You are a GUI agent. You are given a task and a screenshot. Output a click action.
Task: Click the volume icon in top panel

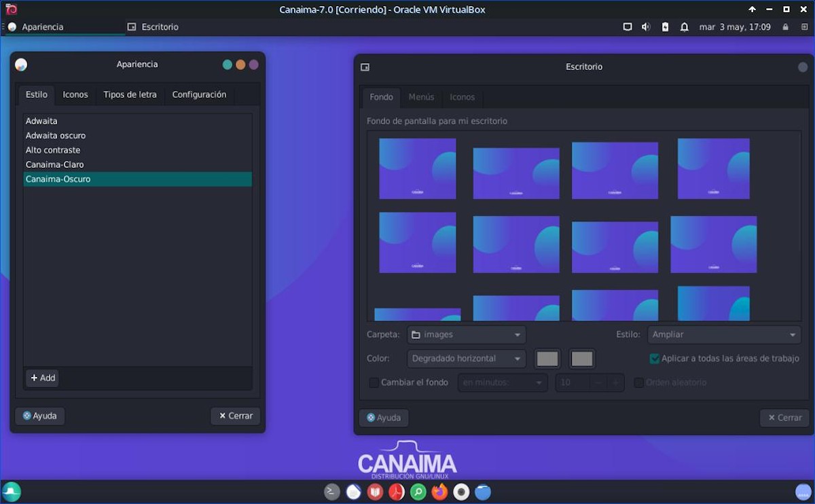645,27
